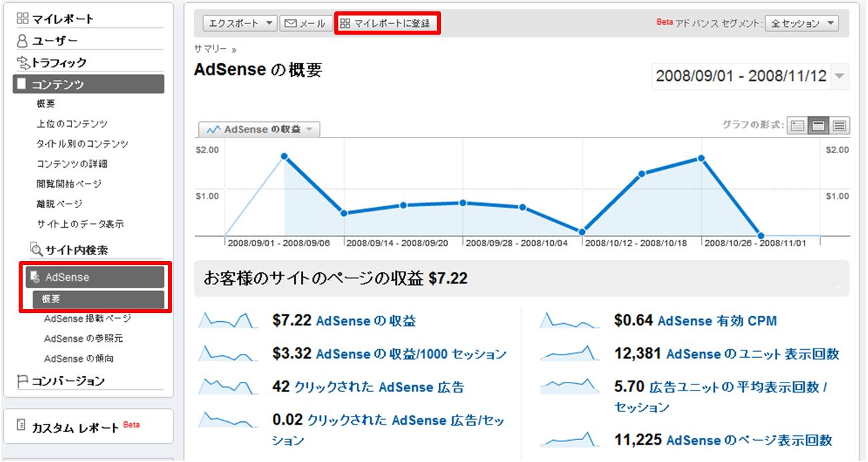Select the first graph format icon (daily view)
Image resolution: width=868 pixels, height=462 pixels.
797,126
